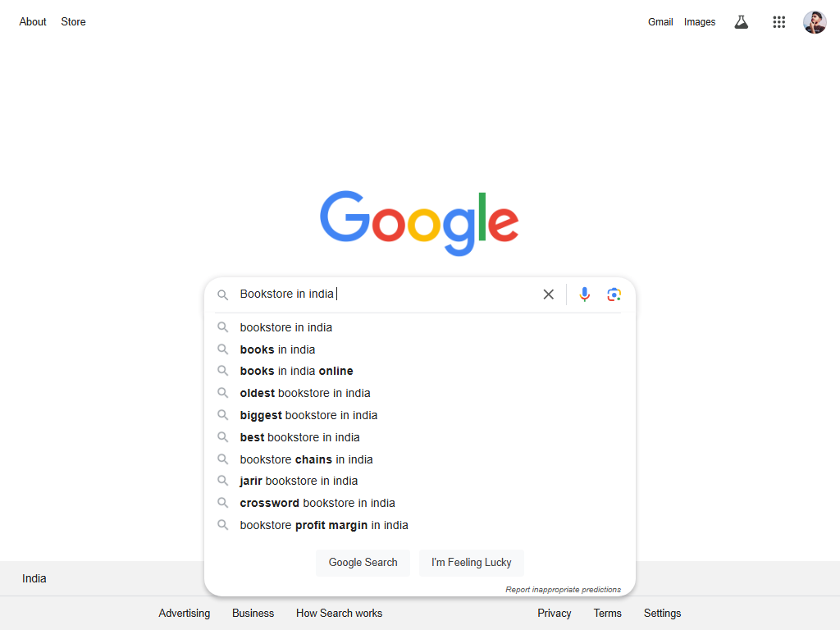Open the Google apps grid
The height and width of the screenshot is (630, 840).
[779, 22]
